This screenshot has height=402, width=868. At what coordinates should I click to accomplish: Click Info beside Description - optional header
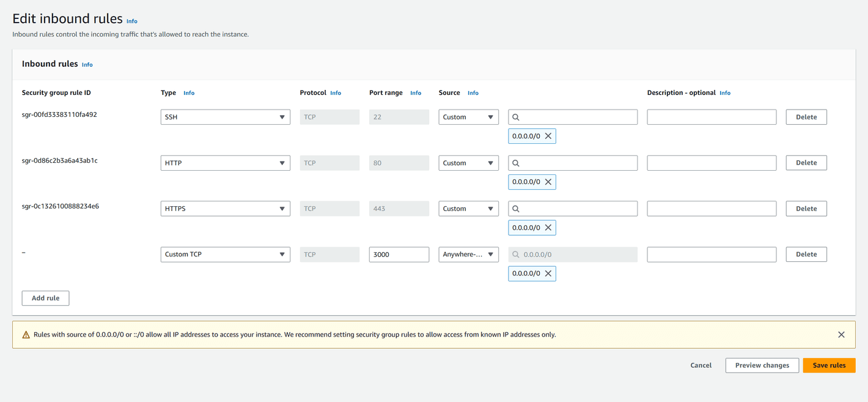tap(725, 93)
